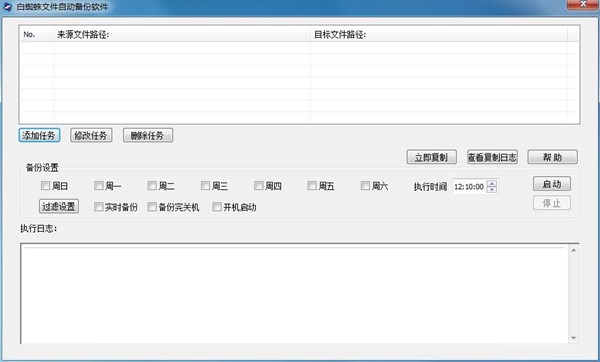Enable the 周四 checkbox
The image size is (600, 362).
pos(259,186)
